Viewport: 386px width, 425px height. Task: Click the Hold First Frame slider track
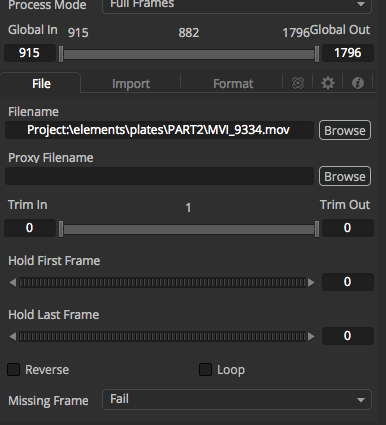tap(162, 283)
